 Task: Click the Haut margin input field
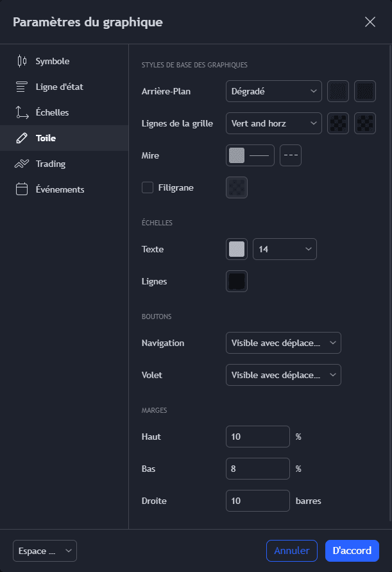tap(258, 437)
